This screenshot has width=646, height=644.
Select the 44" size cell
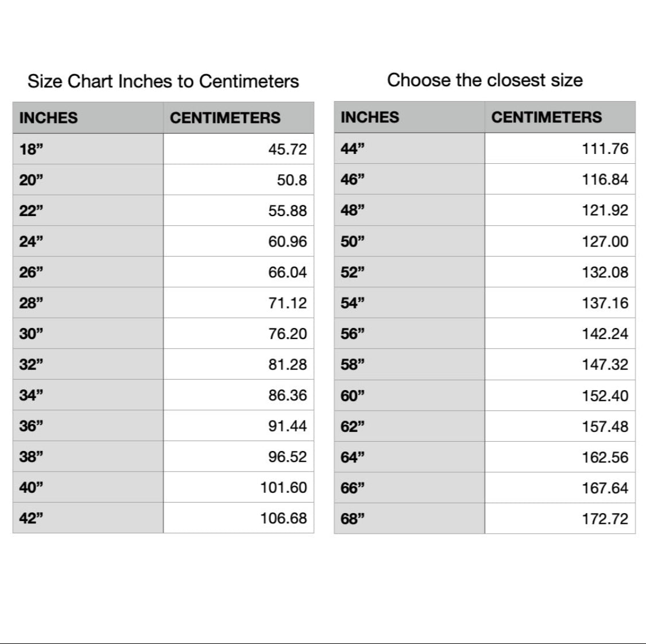pyautogui.click(x=353, y=149)
